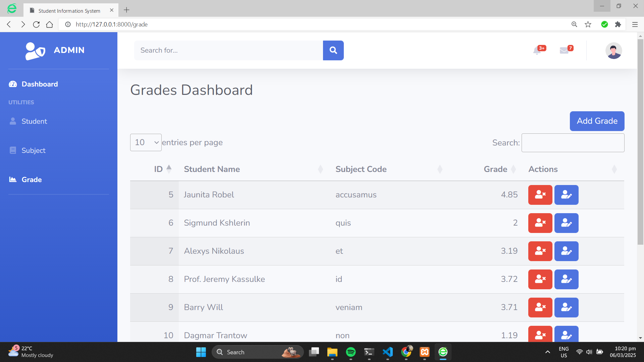The image size is (644, 362).
Task: Open the browser hamburger menu
Action: (635, 24)
